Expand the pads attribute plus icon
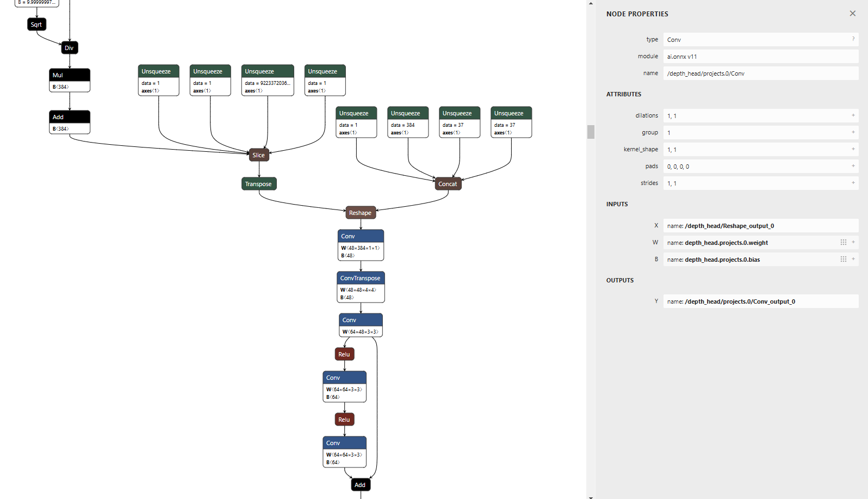 pos(853,166)
